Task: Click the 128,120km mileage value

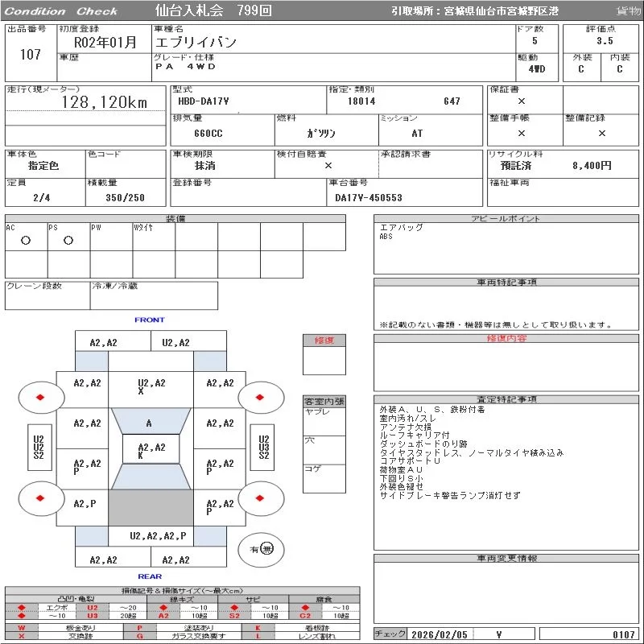Action: [x=105, y=102]
